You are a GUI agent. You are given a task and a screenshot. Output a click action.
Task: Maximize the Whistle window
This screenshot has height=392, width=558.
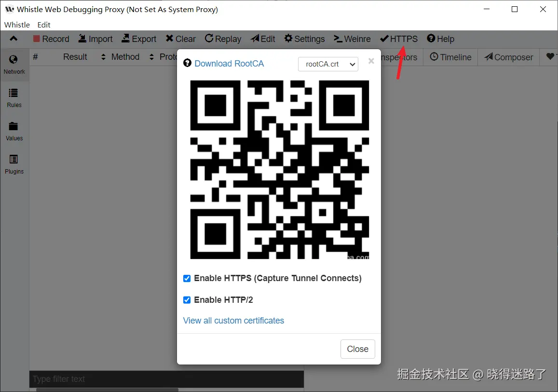[515, 9]
